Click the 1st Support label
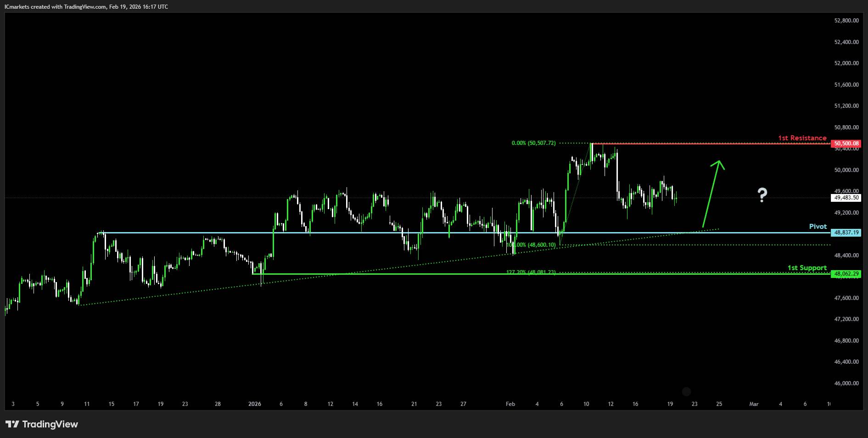 pyautogui.click(x=807, y=268)
